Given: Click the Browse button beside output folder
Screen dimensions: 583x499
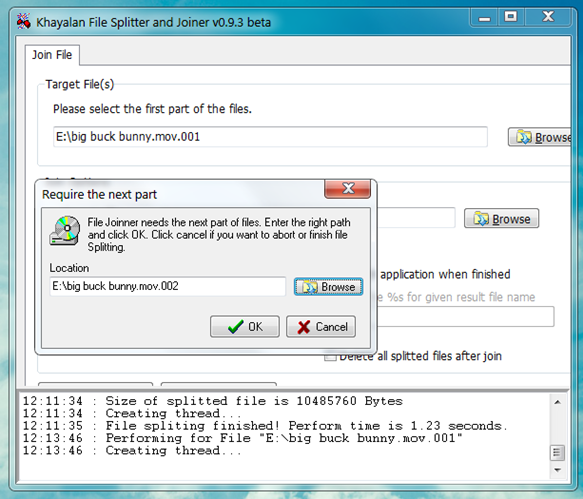Looking at the screenshot, I should tap(501, 219).
